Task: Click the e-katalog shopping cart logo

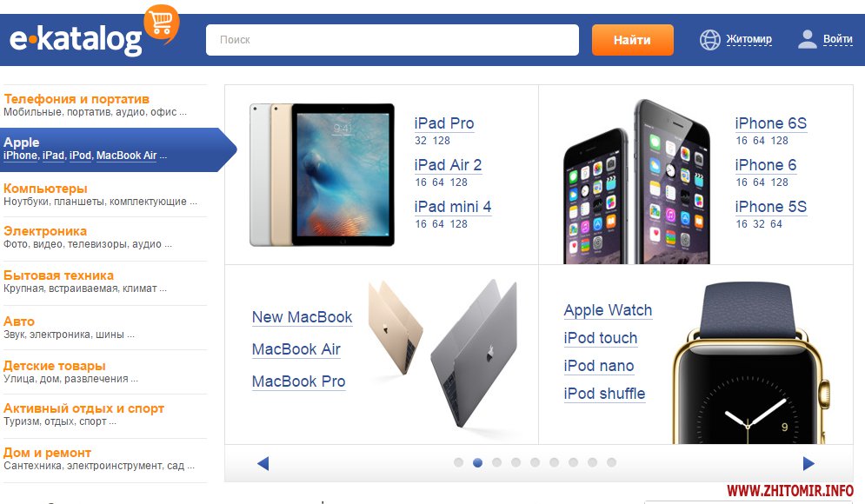Action: [94, 32]
